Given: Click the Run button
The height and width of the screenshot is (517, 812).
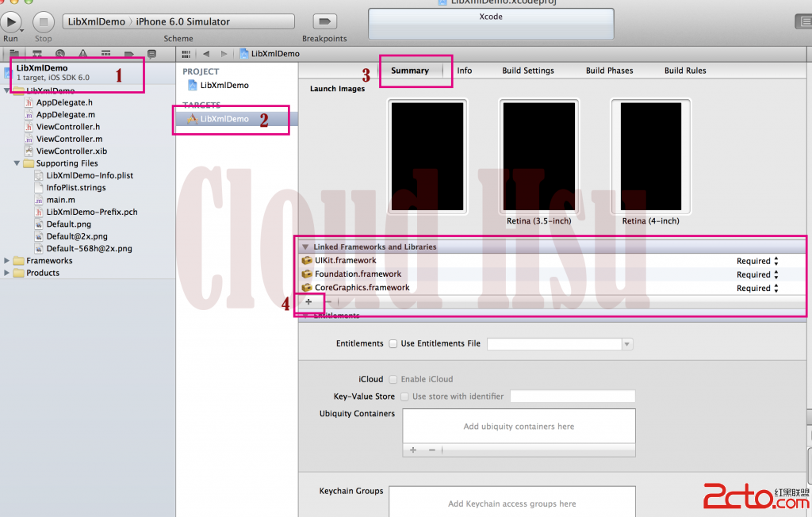Looking at the screenshot, I should 11,22.
